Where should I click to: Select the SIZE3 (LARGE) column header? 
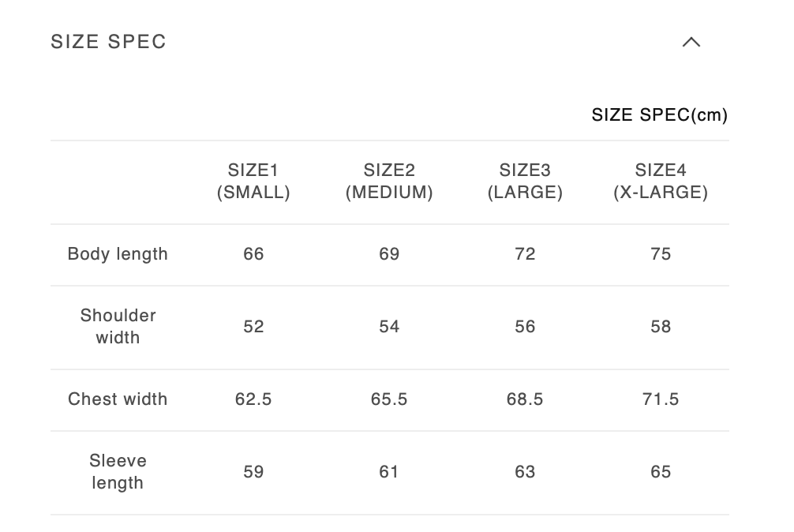pos(525,182)
